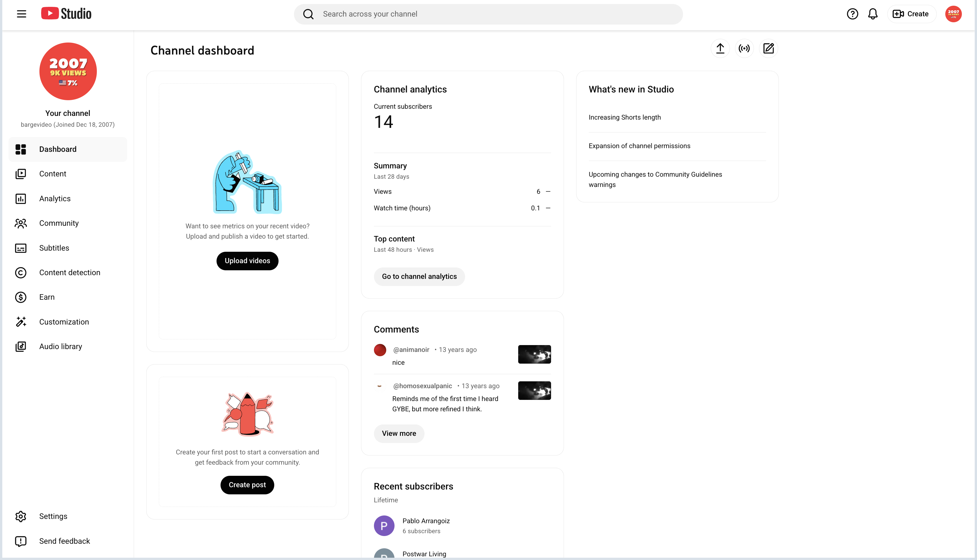Click the Postwar Living subscriber name
Screen dimensions: 977x560
[424, 554]
